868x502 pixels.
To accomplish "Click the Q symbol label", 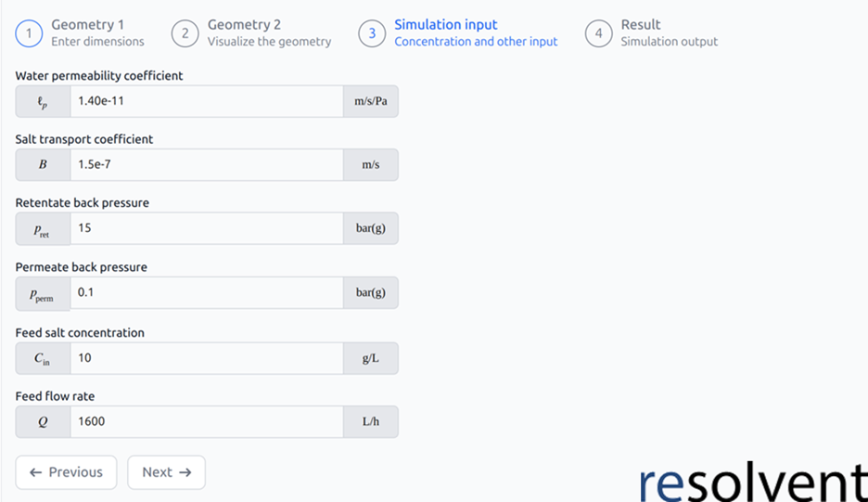I will coord(43,421).
